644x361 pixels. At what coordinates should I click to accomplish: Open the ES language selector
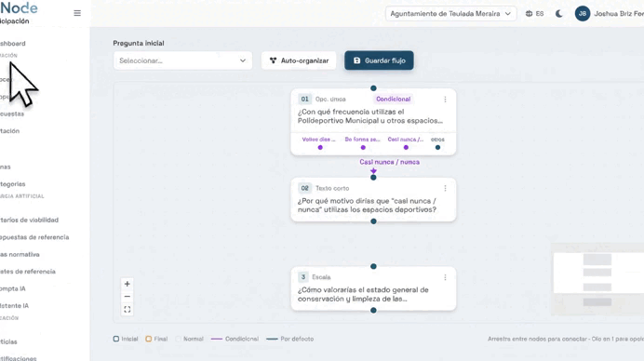pyautogui.click(x=534, y=14)
